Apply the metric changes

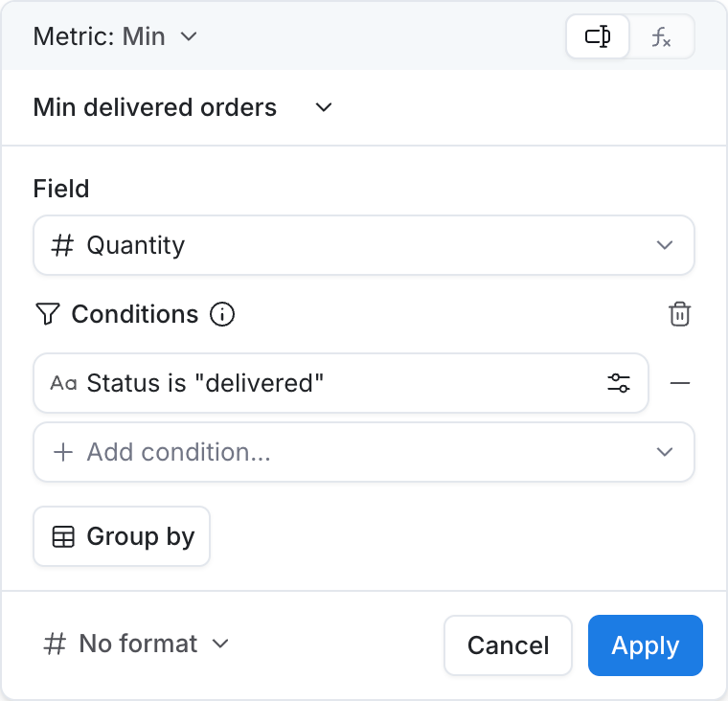[646, 645]
